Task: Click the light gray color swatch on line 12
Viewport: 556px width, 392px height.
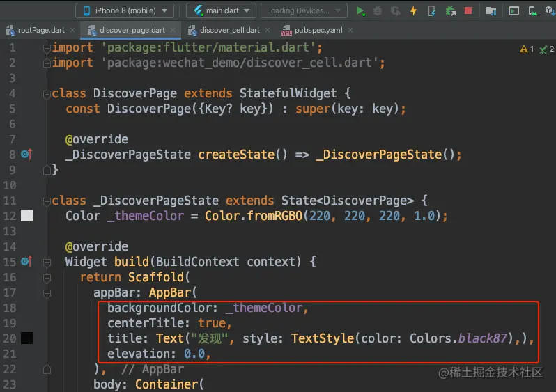Action: click(x=26, y=215)
